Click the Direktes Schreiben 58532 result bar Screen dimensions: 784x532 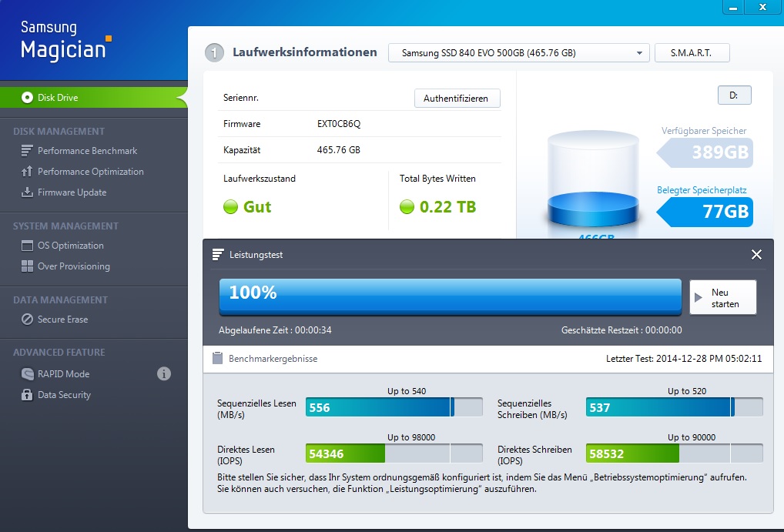[675, 453]
